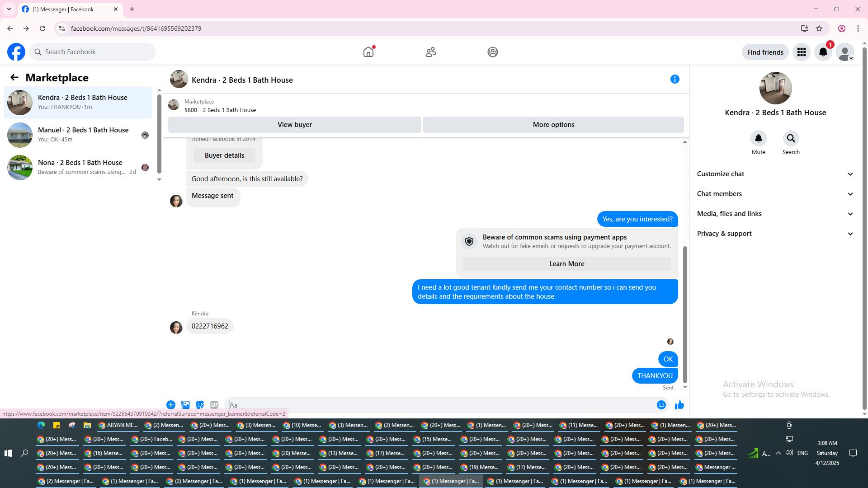
Task: Send a thumbs-up like
Action: [x=679, y=405]
